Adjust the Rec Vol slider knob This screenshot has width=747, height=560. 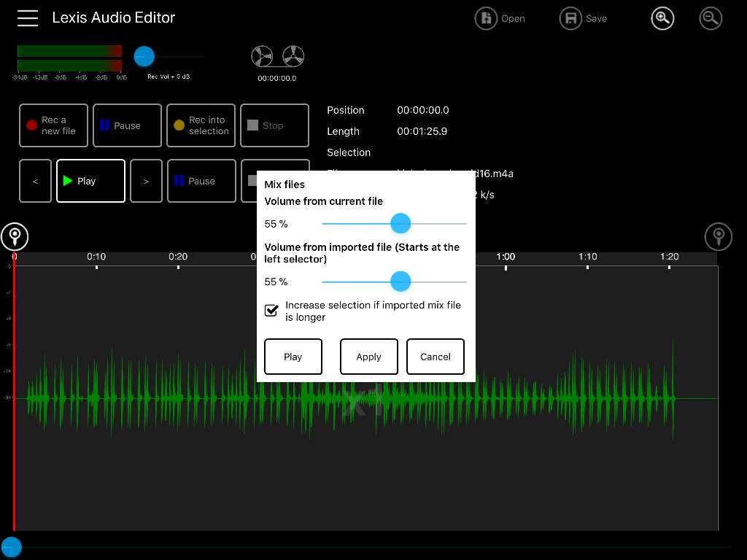coord(144,56)
